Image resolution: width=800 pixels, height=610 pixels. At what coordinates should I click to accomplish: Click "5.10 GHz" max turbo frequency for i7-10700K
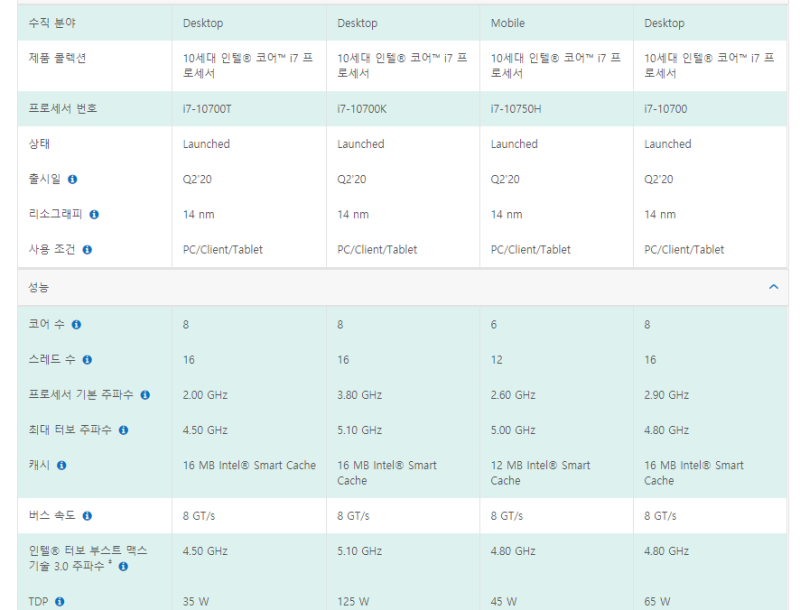[x=359, y=430]
